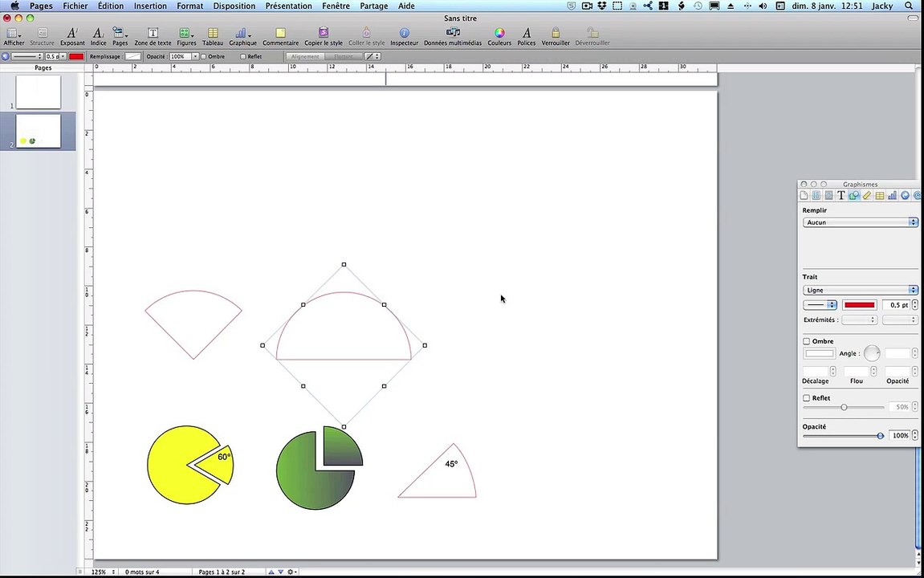The width and height of the screenshot is (924, 578).
Task: Open the zoom 125% popup
Action: tap(103, 572)
